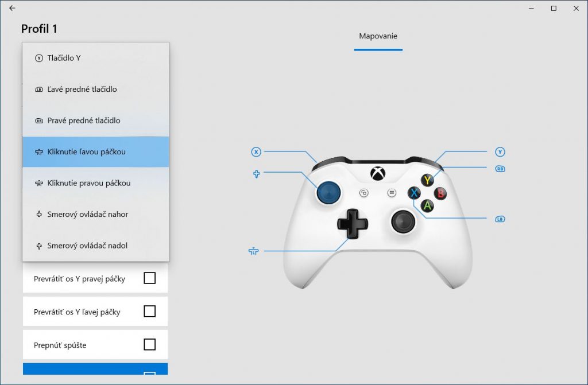
Task: Click the Y mapping icon right of controller
Action: tap(500, 152)
